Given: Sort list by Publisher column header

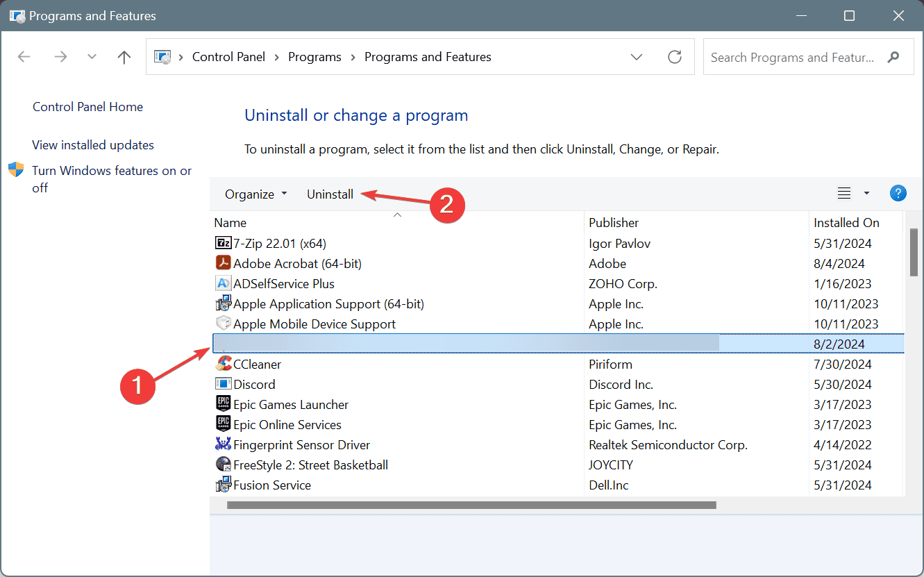Looking at the screenshot, I should coord(614,223).
